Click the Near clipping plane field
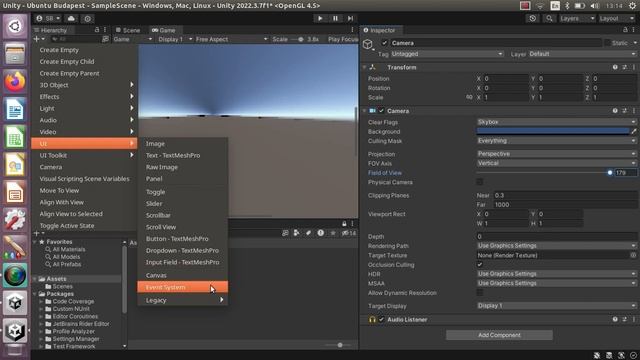The image size is (640, 360). coord(565,195)
